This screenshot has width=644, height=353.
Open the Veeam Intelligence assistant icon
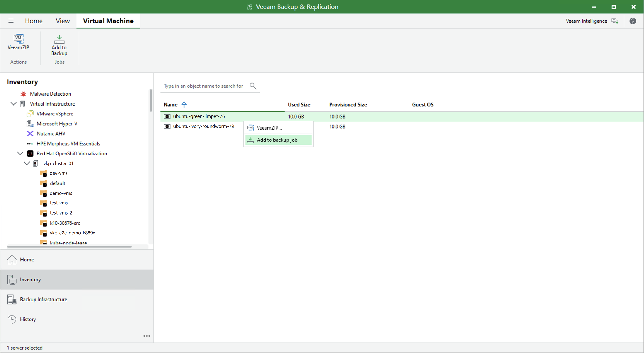pyautogui.click(x=615, y=21)
